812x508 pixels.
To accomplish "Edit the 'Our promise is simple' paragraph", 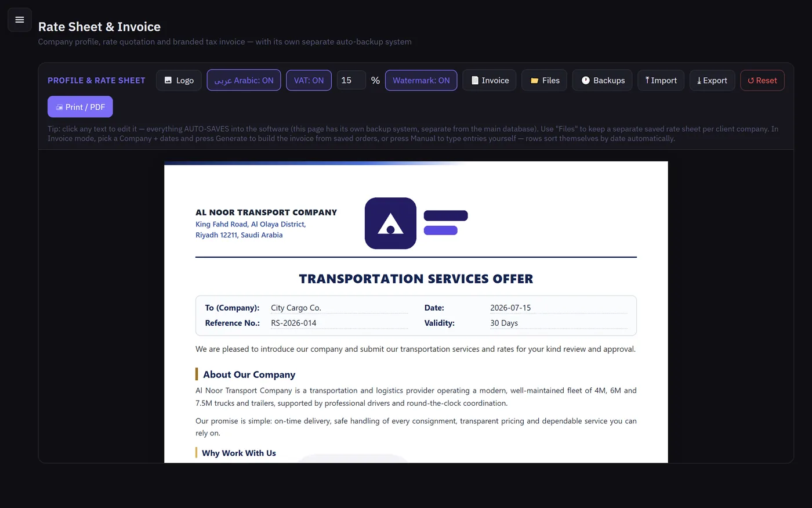I will pyautogui.click(x=416, y=427).
